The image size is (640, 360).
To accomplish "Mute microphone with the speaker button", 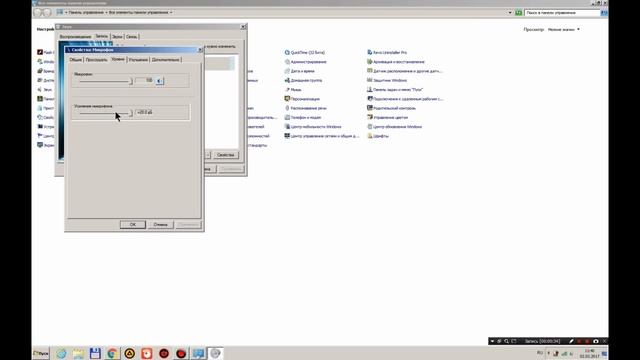I will point(160,81).
